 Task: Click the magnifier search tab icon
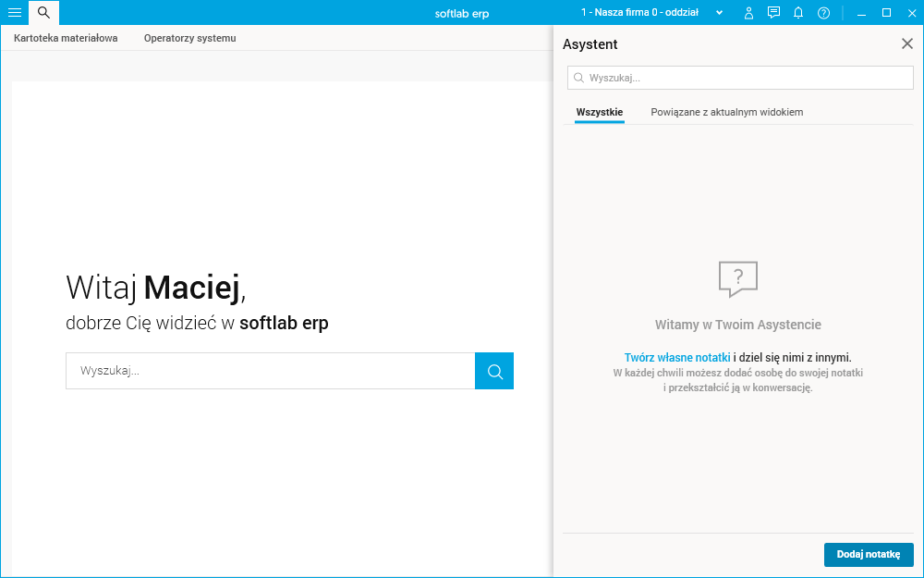point(43,12)
